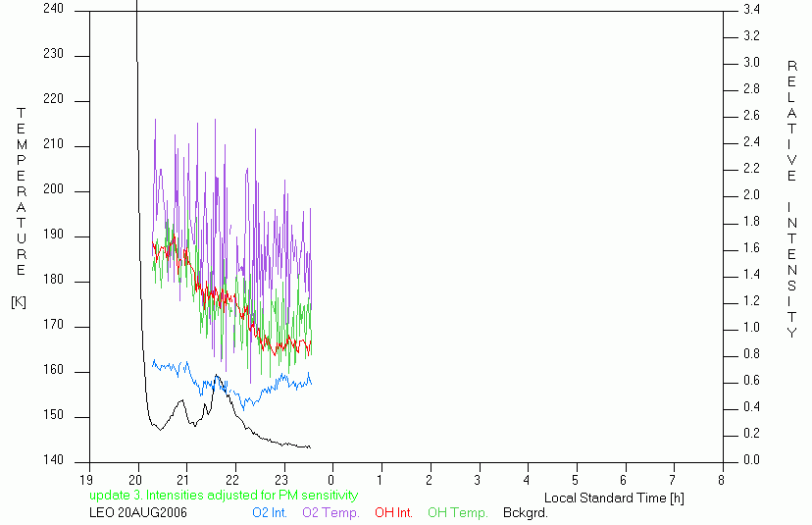This screenshot has width=812, height=525.
Task: Click the relative intensity value 0.2
Action: [x=751, y=434]
